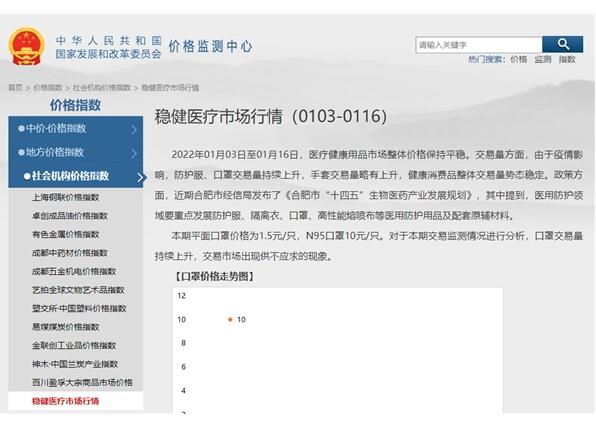This screenshot has width=596, height=425.
Task: Open 卓创成品油价格指数 sidebar item
Action: point(70,216)
